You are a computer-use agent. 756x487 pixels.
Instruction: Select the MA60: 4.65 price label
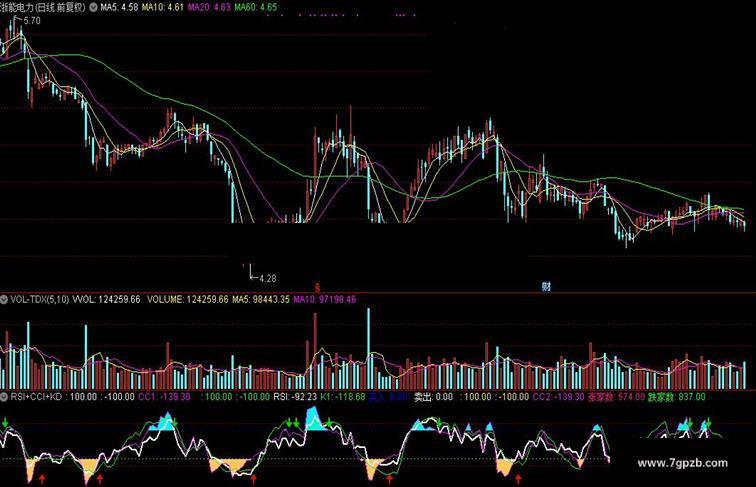tap(256, 8)
